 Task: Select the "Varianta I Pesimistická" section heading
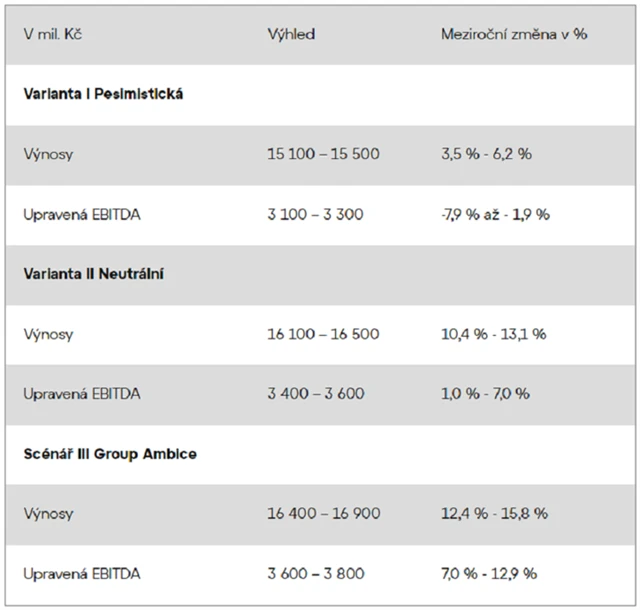[x=104, y=94]
